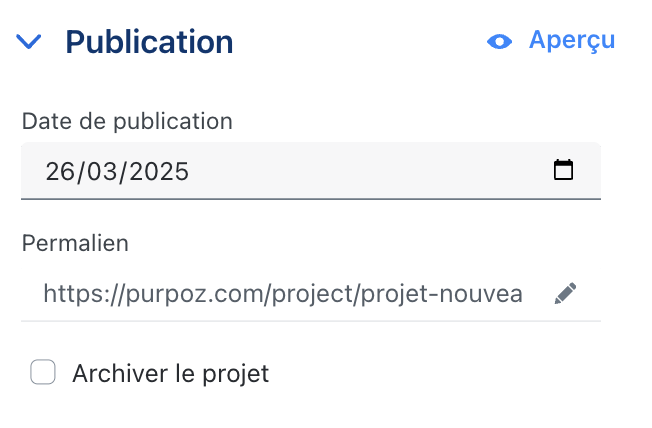Select the month 03 in date field
Image resolution: width=652 pixels, height=428 pixels.
coord(100,171)
